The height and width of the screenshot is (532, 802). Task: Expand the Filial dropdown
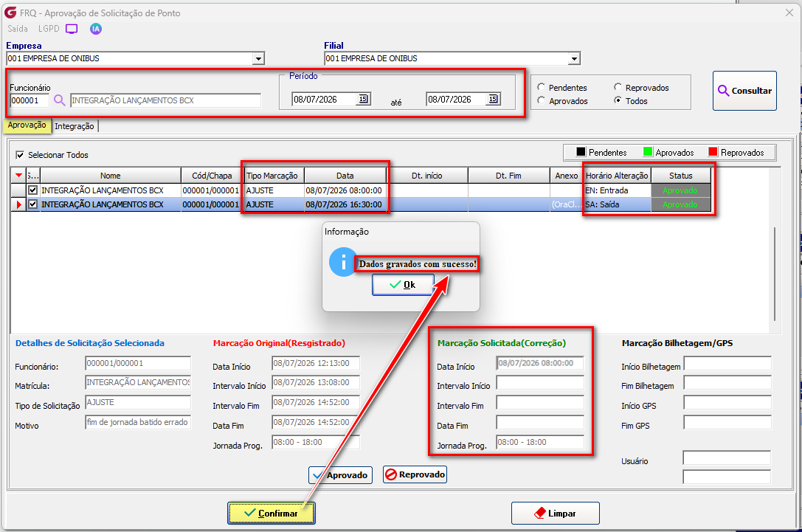tap(575, 59)
